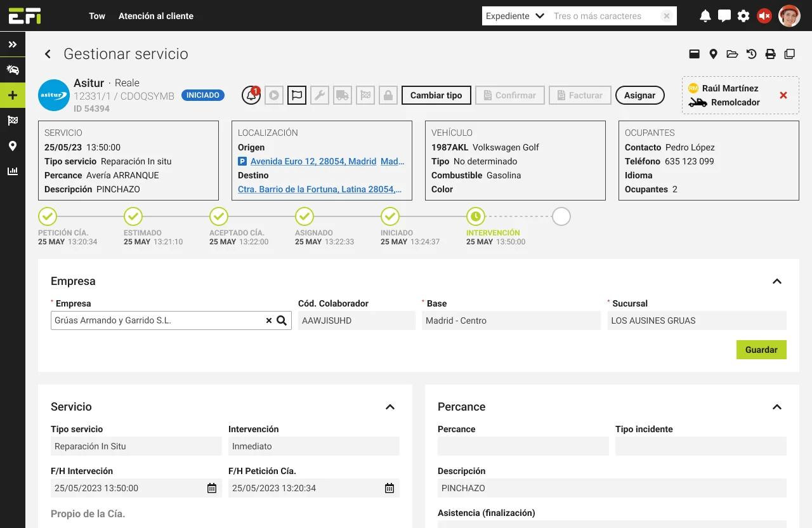Click the Estimado timeline step
This screenshot has width=812, height=528.
[133, 216]
